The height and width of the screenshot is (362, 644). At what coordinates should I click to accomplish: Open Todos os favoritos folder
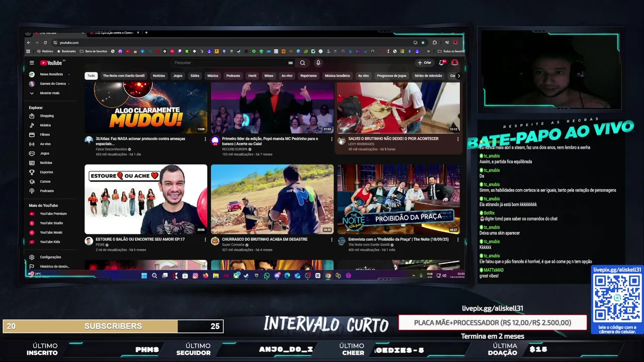[451, 51]
